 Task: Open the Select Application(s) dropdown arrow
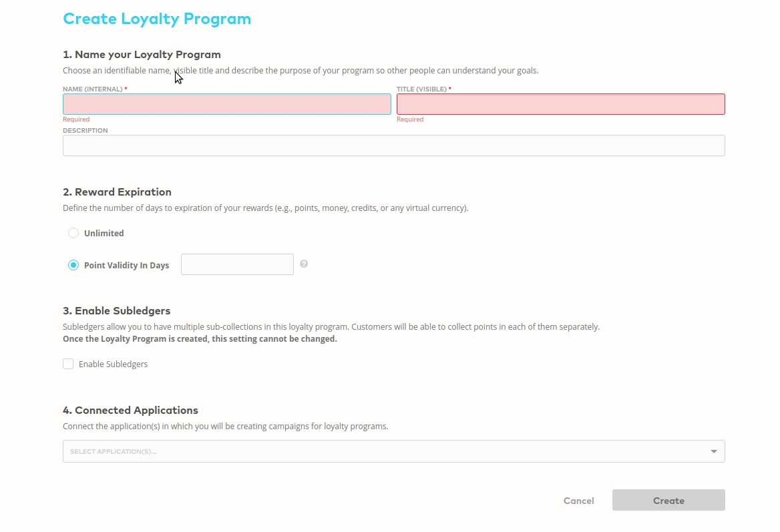712,451
